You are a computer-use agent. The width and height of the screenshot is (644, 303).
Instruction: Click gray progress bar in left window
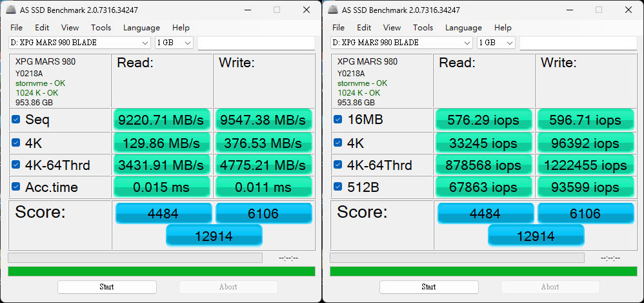[135, 258]
